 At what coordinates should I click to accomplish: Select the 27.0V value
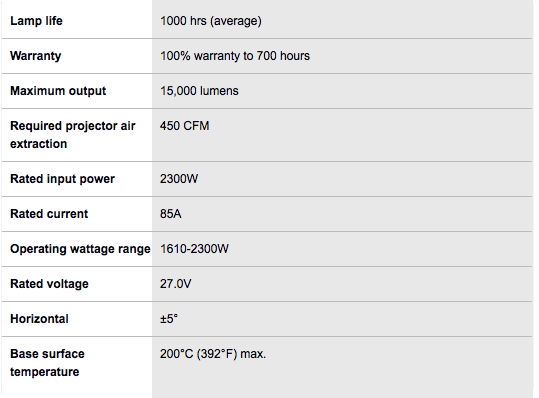pyautogui.click(x=175, y=284)
